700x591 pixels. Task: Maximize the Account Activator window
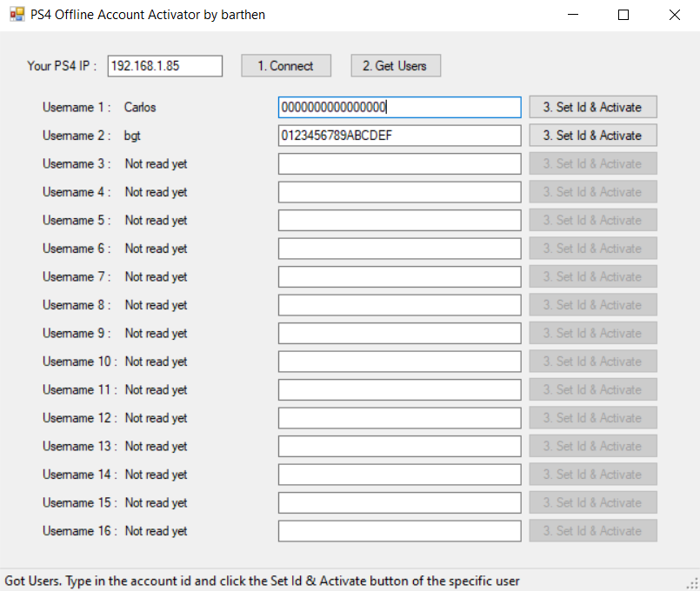pos(623,15)
